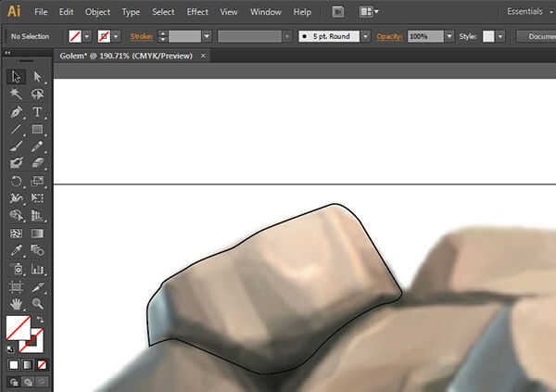This screenshot has width=556, height=392.
Task: Select the Eraser tool
Action: pos(37,163)
